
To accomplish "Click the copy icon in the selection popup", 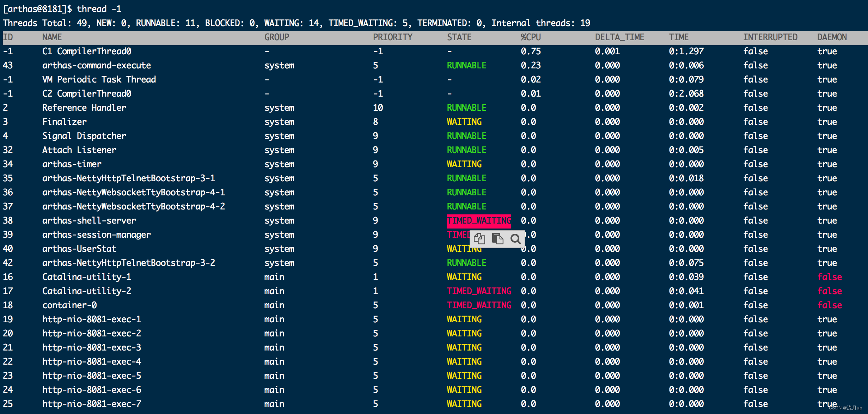I will point(479,239).
